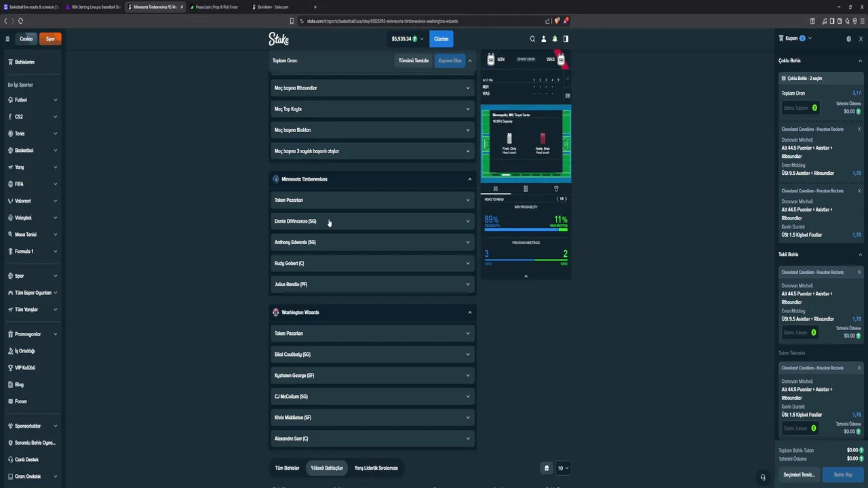Screen dimensions: 868x488
Task: Expand the Oran: Ondalık sidebar item
Action: click(x=32, y=476)
